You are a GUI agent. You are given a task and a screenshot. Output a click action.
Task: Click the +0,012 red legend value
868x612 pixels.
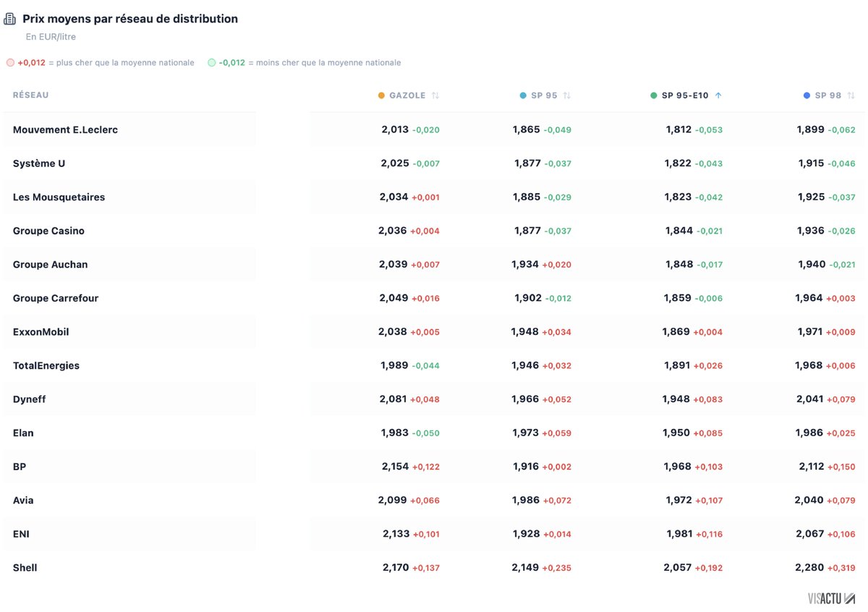(x=31, y=63)
